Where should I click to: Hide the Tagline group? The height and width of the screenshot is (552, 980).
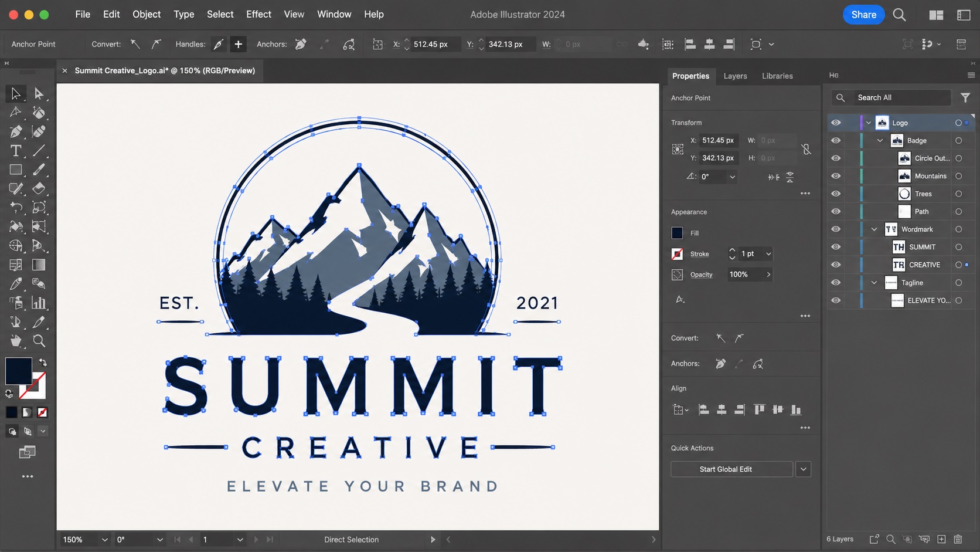tap(836, 282)
